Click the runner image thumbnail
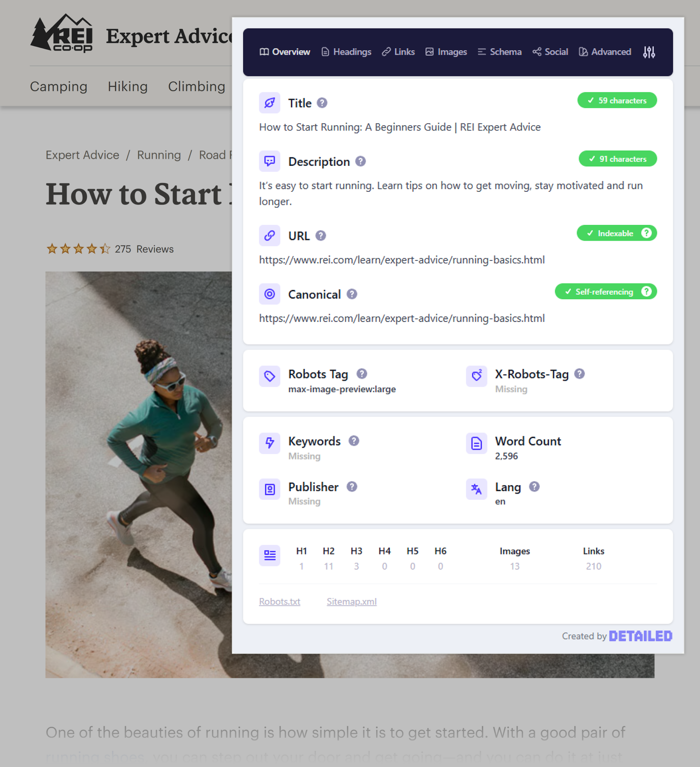The width and height of the screenshot is (700, 767). click(x=138, y=474)
